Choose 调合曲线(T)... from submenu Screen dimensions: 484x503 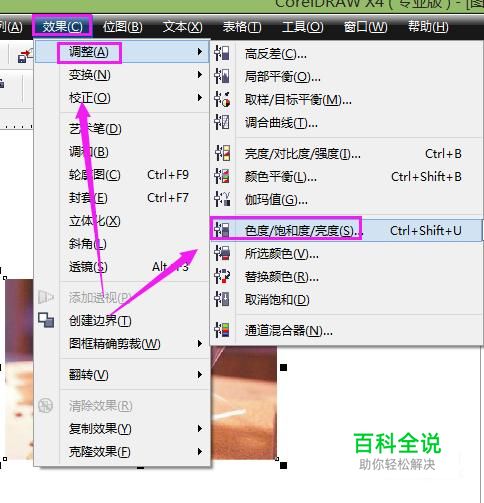[x=347, y=122]
